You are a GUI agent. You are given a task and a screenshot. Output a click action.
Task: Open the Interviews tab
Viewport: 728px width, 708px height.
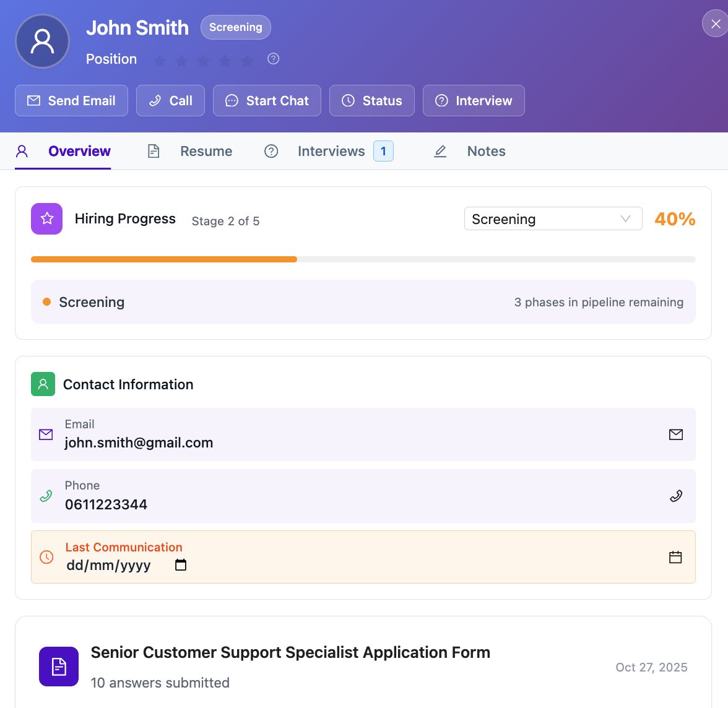[331, 151]
